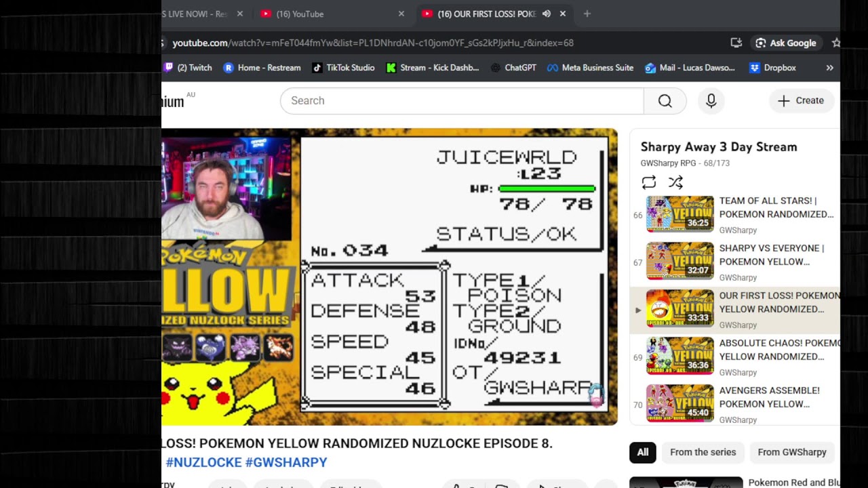Play SHARPY VS EVERYONE video thumbnail
868x488 pixels.
(680, 262)
